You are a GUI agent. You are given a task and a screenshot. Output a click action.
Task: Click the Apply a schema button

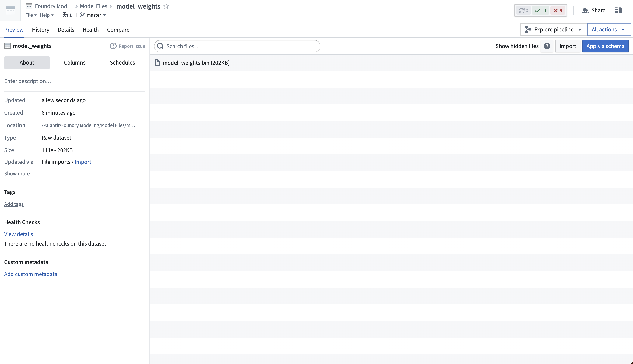tap(605, 46)
